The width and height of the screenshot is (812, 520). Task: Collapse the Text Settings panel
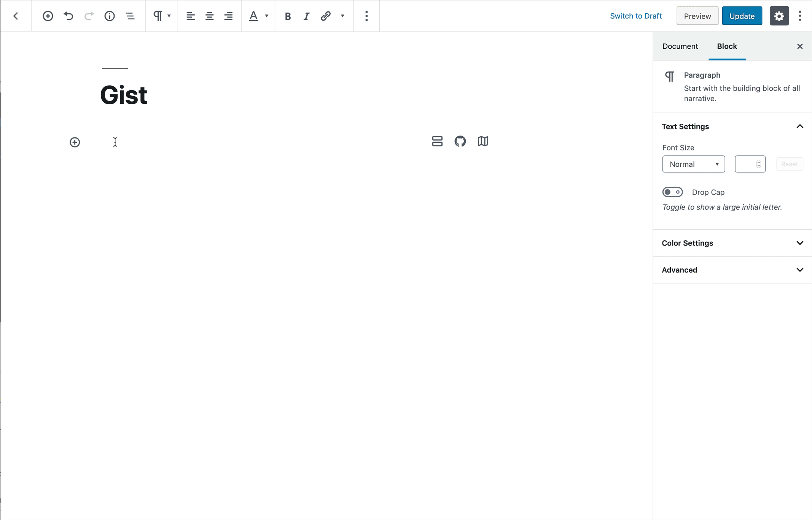732,126
